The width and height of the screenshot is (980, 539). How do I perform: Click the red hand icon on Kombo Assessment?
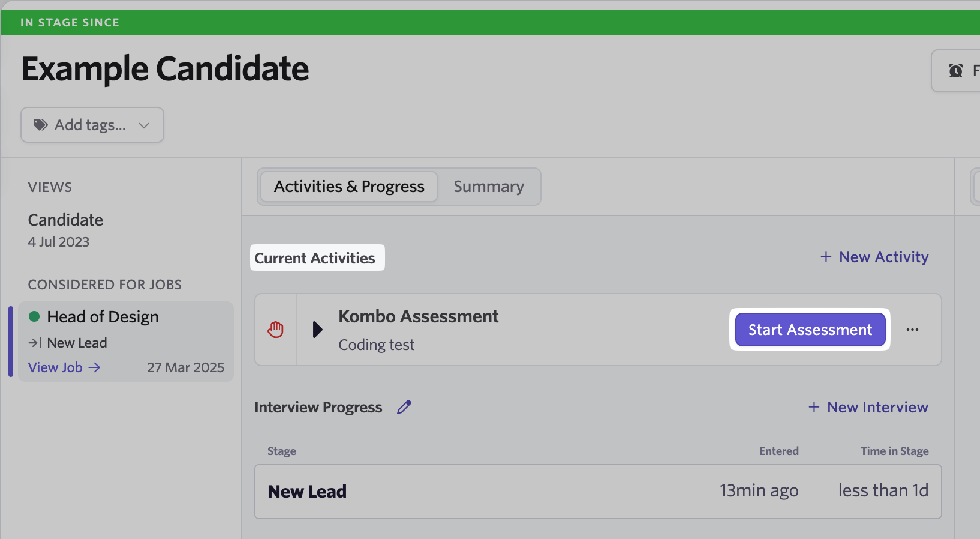(x=275, y=330)
